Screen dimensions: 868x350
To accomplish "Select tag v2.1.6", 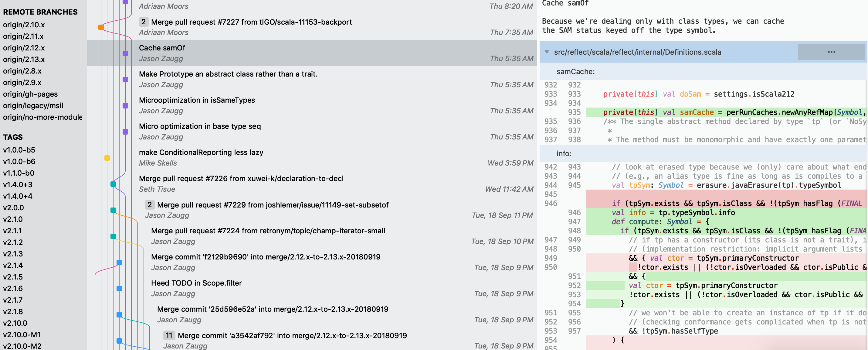I will [x=13, y=288].
